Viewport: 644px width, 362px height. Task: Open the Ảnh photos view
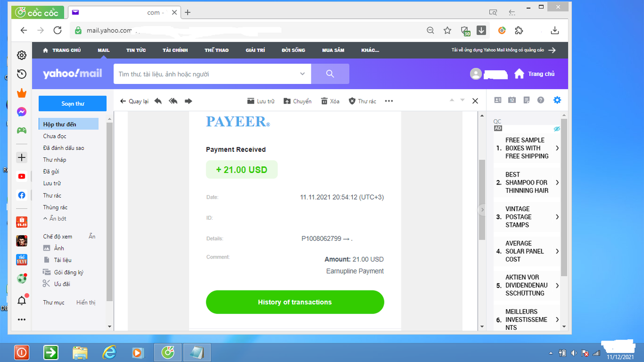(59, 248)
